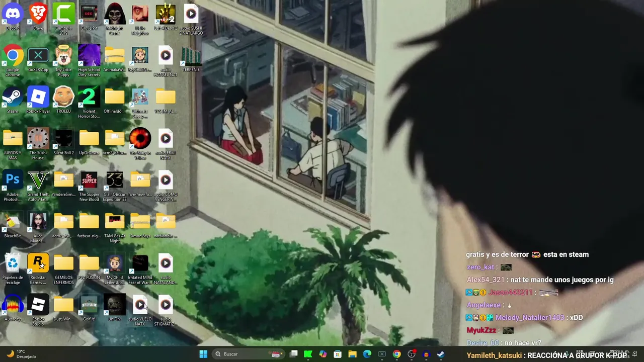
Task: Open the Roblox Studio desktop shortcut
Action: [x=38, y=311]
